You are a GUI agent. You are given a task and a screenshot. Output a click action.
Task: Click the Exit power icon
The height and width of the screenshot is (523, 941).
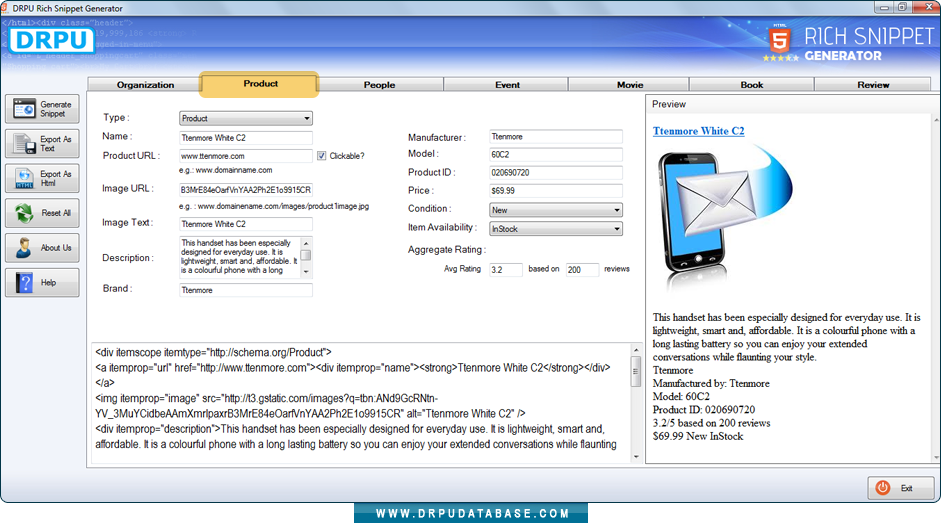[882, 488]
